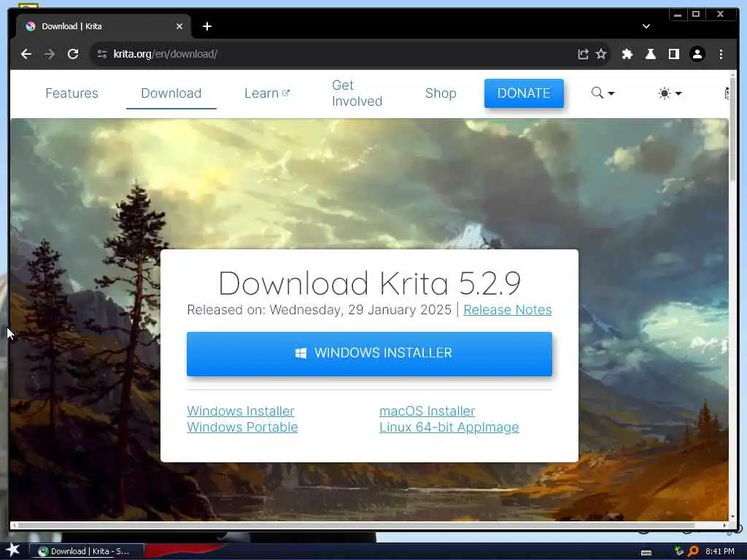Share this page via address bar icon
Screen dimensions: 747x560
click(583, 54)
